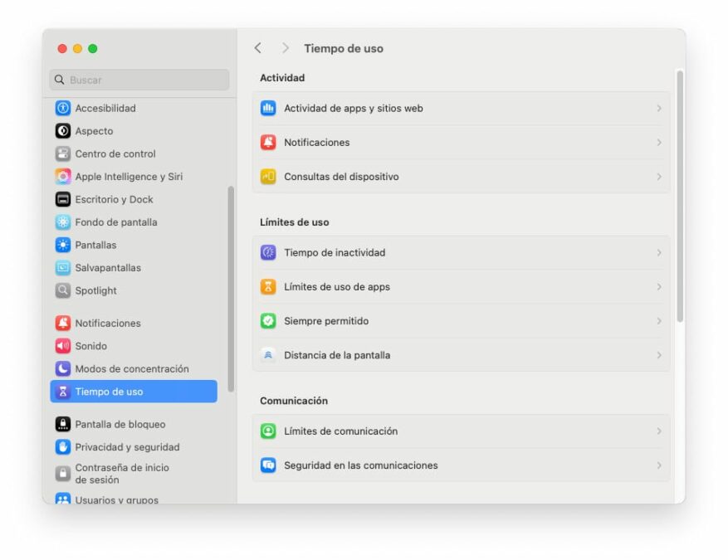Screen dimensions: 728x560
Task: Click the sidebar Notificaciones bell icon
Action: coord(63,323)
